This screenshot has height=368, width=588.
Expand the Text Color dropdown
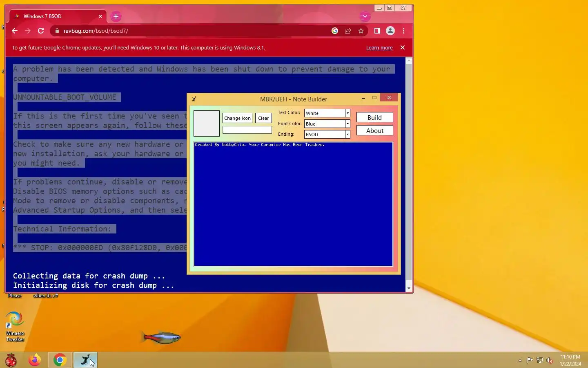pyautogui.click(x=347, y=113)
